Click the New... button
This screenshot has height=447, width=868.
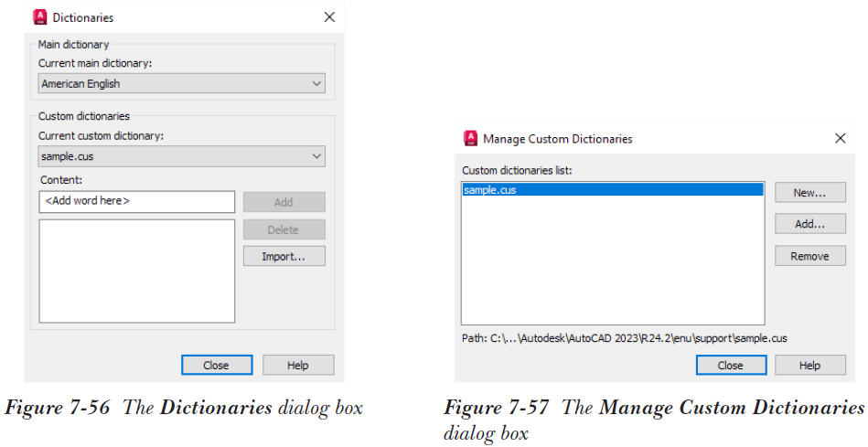[x=809, y=193]
